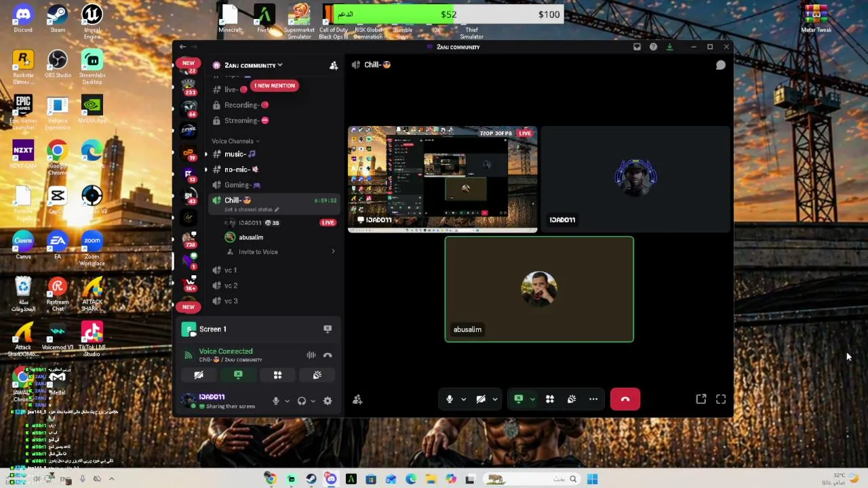
Task: Toggle camera in the voice panel
Action: tap(199, 375)
